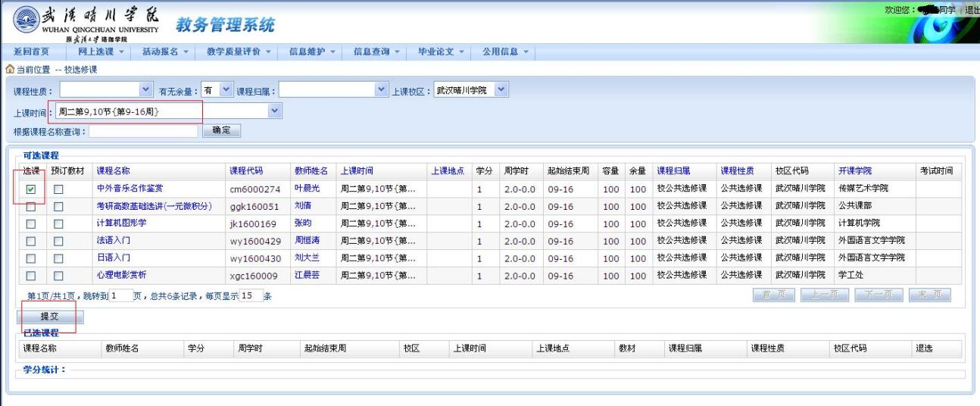Viewport: 980px width, 406px height.
Task: Click the 上一页 pagination button
Action: tap(825, 295)
